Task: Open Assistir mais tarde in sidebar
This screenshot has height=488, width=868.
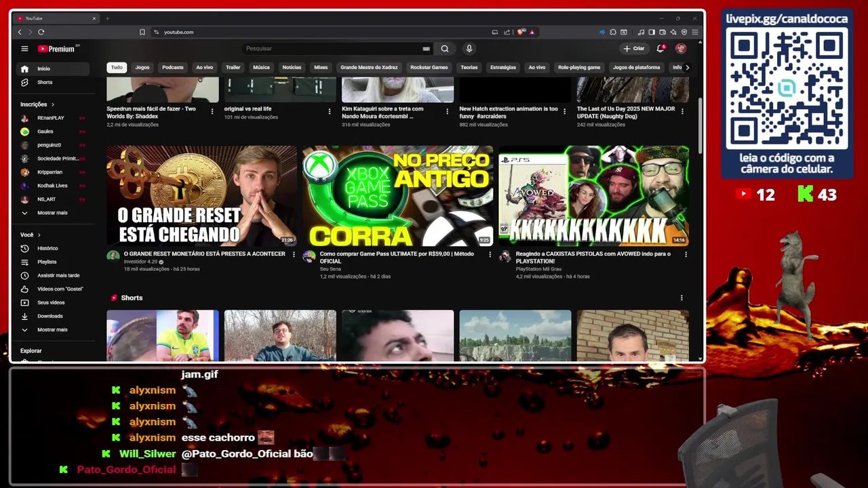Action: point(52,275)
